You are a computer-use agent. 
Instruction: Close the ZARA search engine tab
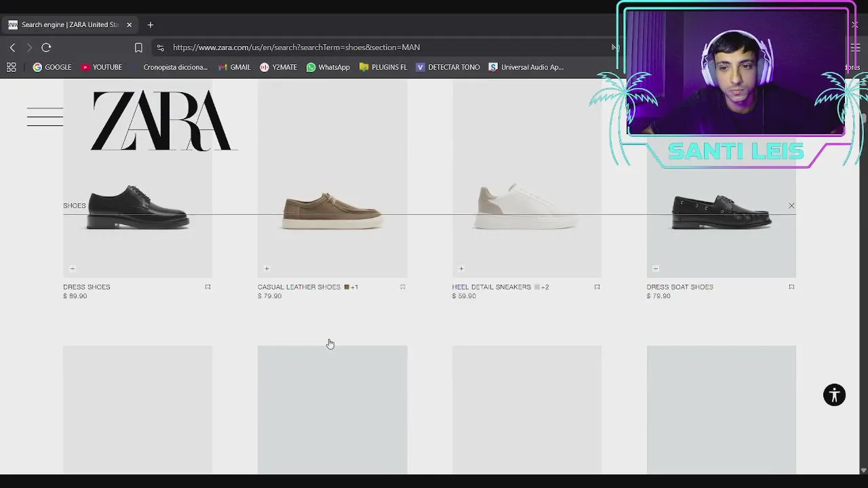129,25
